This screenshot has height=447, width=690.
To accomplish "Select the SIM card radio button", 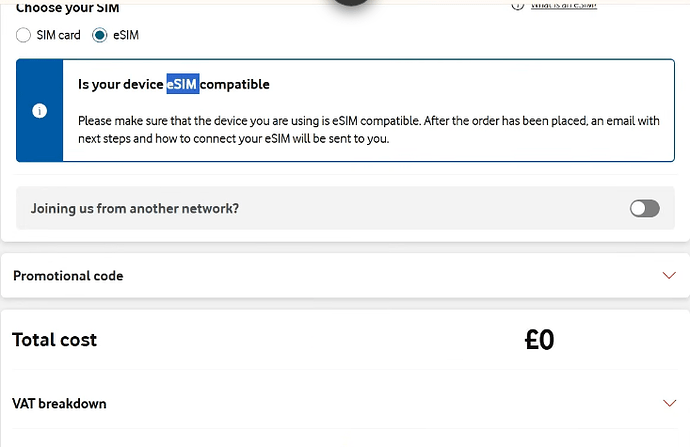I will pos(23,35).
